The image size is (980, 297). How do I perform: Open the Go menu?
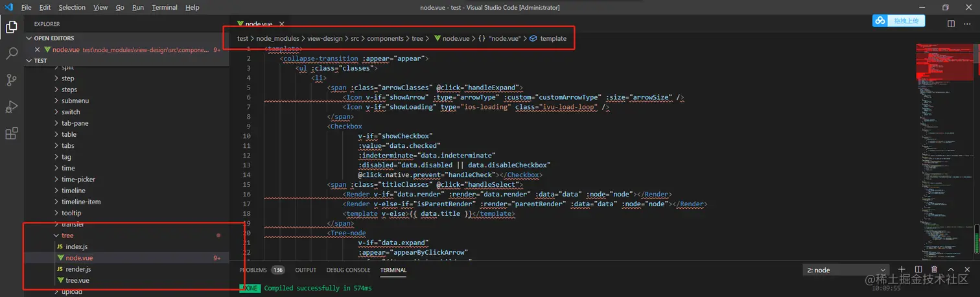coord(120,7)
